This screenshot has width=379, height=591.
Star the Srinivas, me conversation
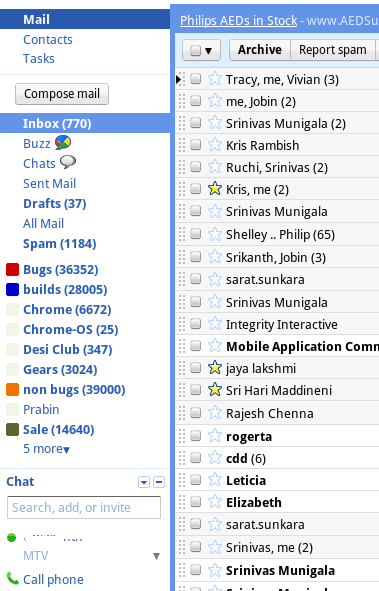pos(215,547)
